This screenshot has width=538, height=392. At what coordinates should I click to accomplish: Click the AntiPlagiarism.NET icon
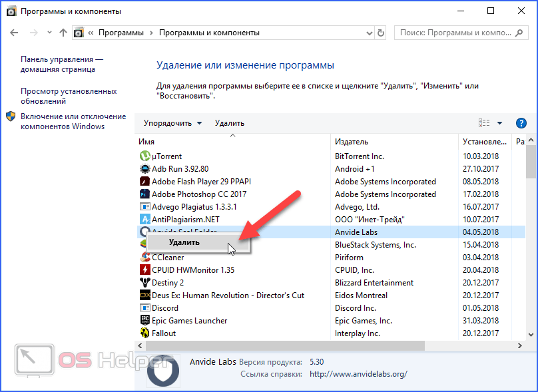pyautogui.click(x=144, y=220)
